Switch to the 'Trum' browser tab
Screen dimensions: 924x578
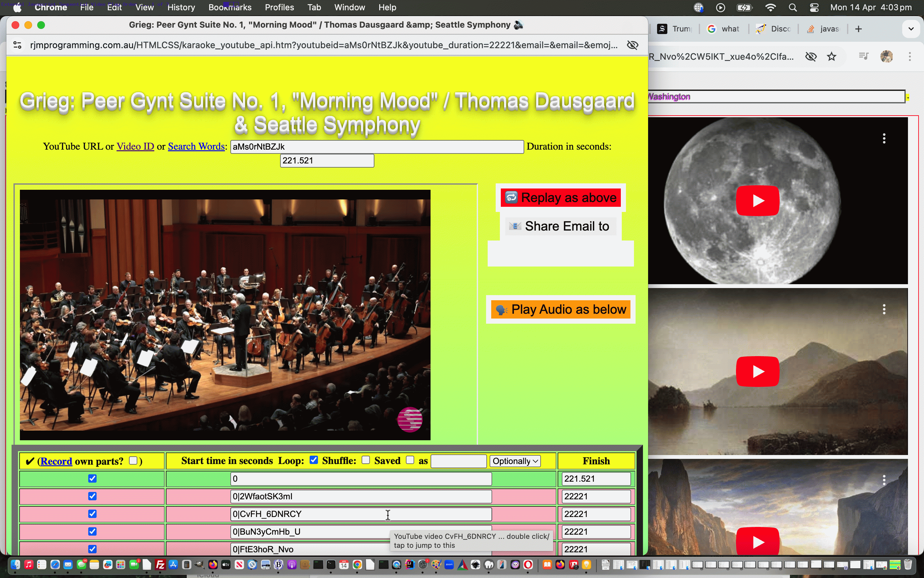click(x=675, y=29)
